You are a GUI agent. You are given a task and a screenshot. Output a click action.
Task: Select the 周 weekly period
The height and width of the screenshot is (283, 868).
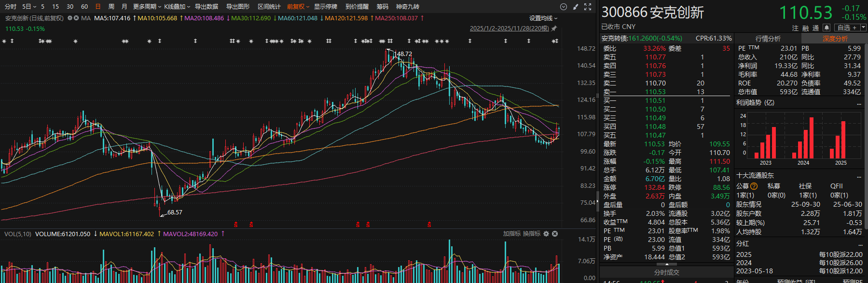[111, 7]
